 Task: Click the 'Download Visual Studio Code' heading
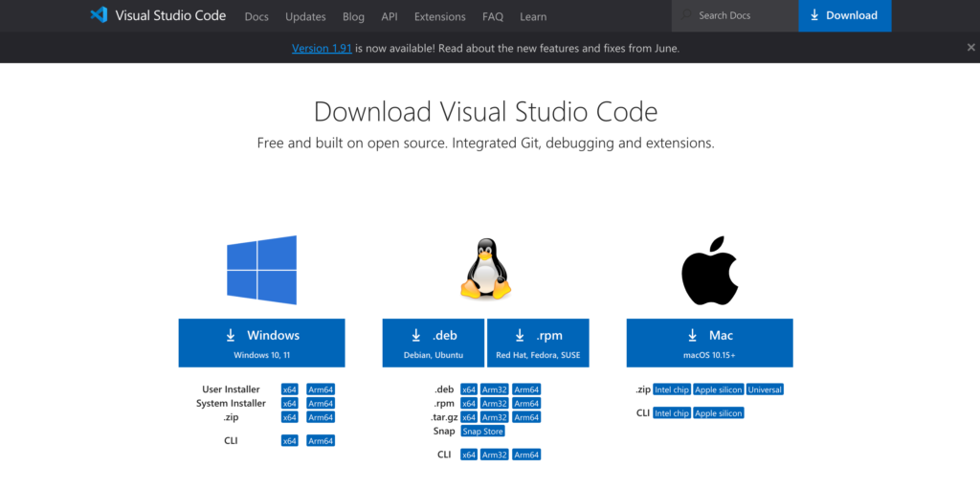pos(485,112)
